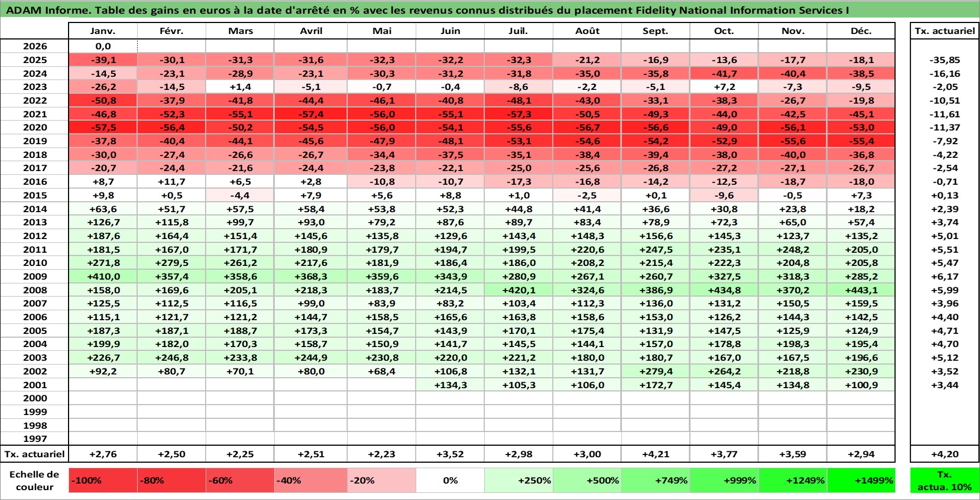
Task: Click the -100% color scale swatch
Action: pos(103,480)
